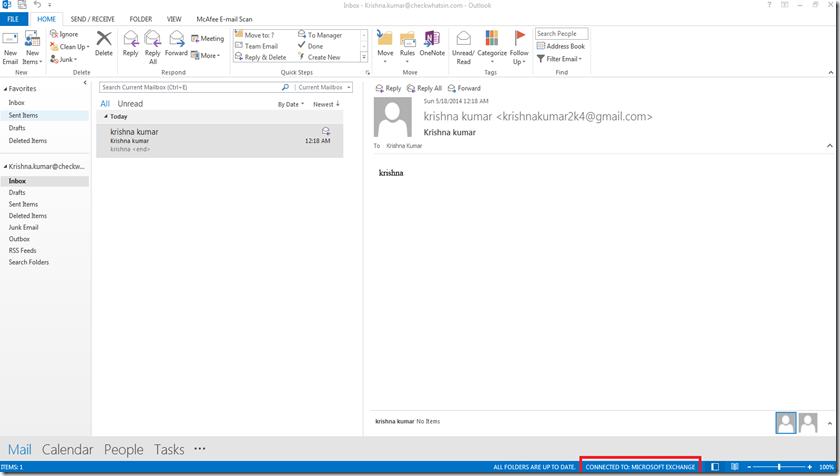The height and width of the screenshot is (476, 840).
Task: Open the Address Book
Action: point(561,46)
